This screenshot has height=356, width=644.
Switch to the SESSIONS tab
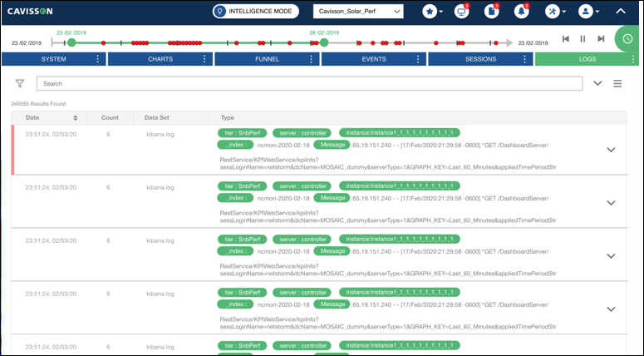(x=480, y=59)
